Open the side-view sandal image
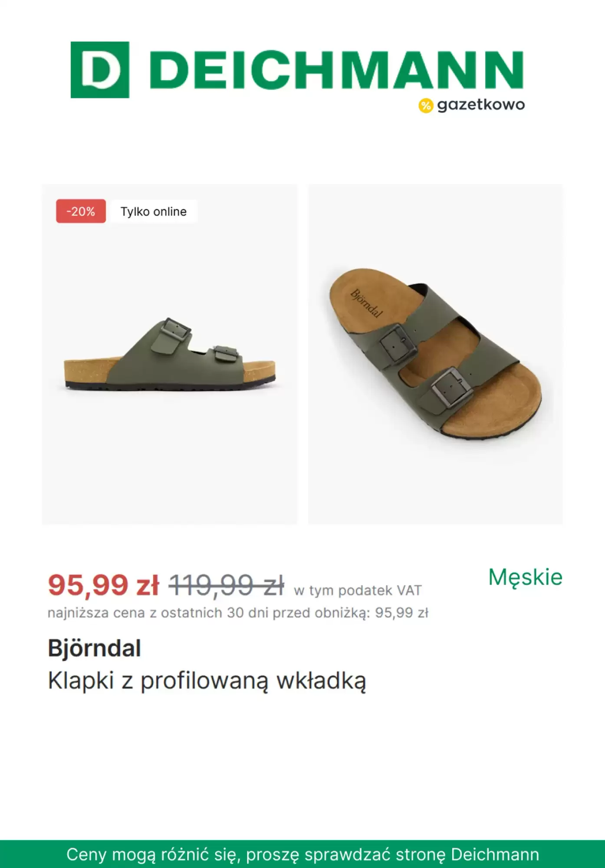Viewport: 605px width, 868px height. [x=170, y=354]
